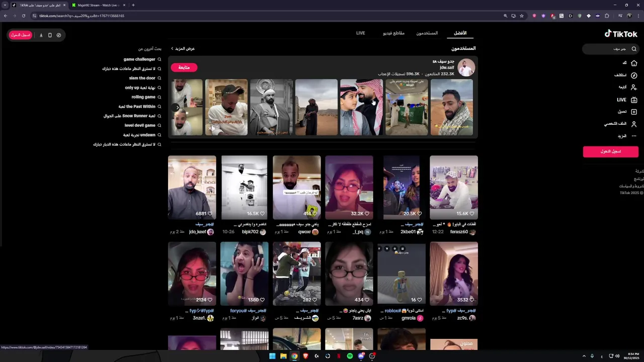Open the browser extensions puzzle icon

coord(607,16)
